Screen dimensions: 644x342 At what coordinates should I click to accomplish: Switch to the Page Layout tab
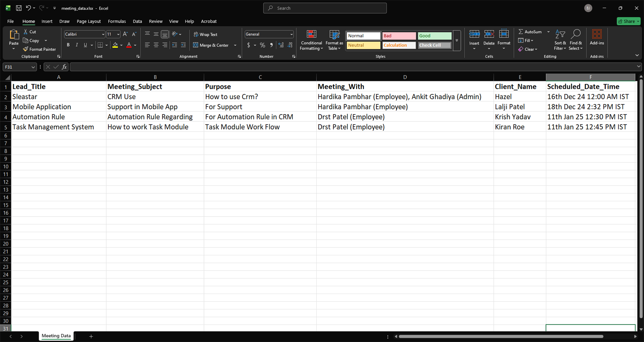coord(89,21)
